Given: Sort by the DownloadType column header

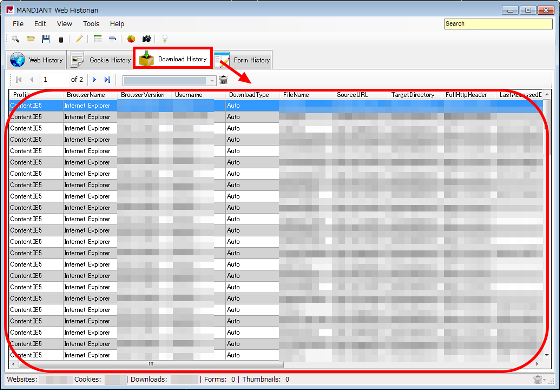Looking at the screenshot, I should pos(253,95).
